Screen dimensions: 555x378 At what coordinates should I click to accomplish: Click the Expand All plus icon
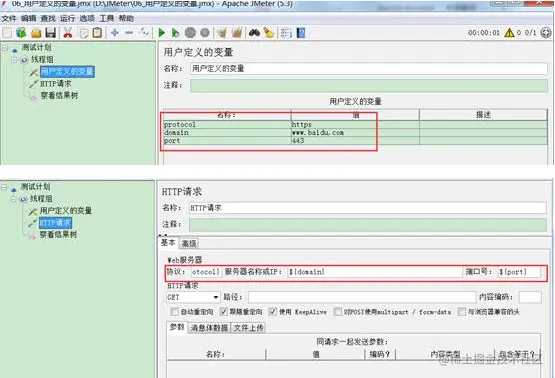(115, 33)
